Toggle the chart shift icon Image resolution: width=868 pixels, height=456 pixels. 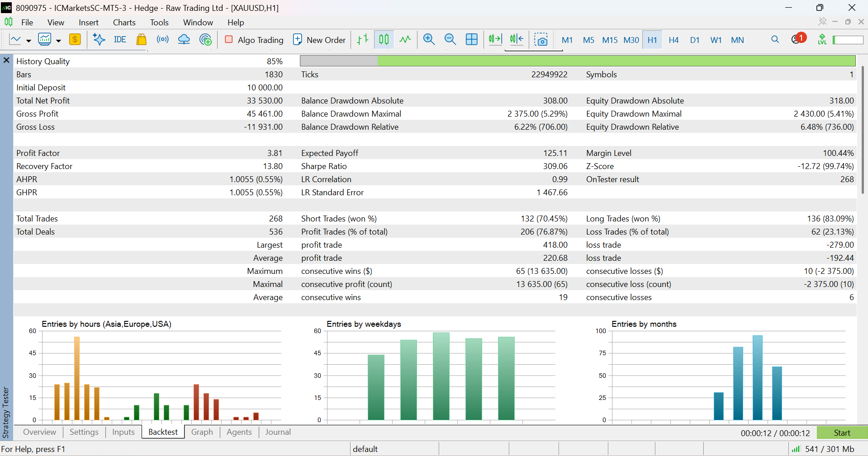517,40
